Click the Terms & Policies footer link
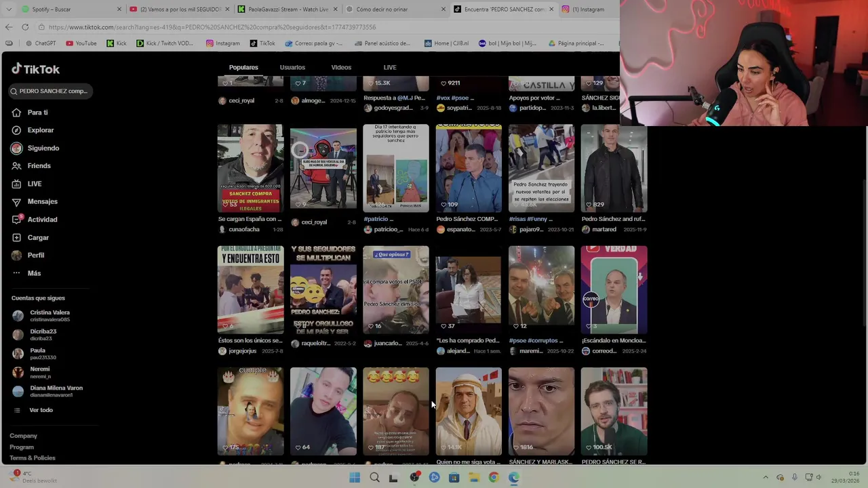This screenshot has width=868, height=488. (x=33, y=458)
